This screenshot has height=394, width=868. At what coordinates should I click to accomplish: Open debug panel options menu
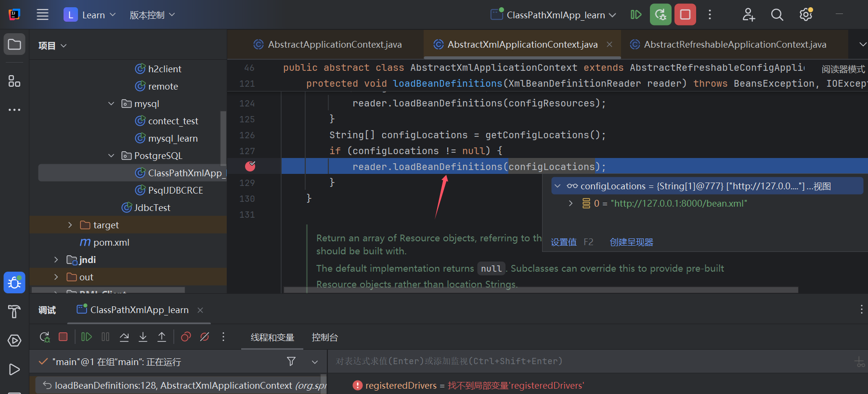pyautogui.click(x=861, y=310)
